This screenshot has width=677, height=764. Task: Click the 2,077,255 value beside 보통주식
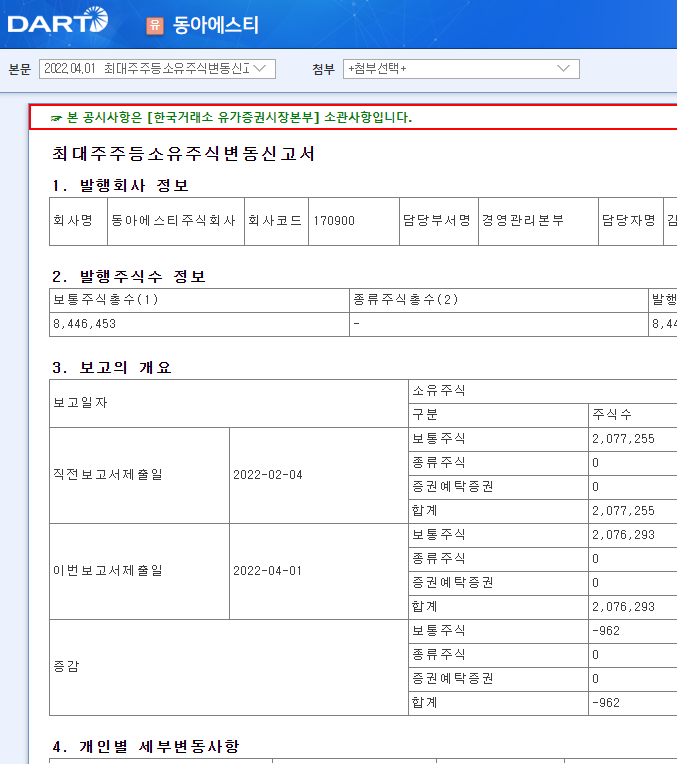[x=623, y=439]
